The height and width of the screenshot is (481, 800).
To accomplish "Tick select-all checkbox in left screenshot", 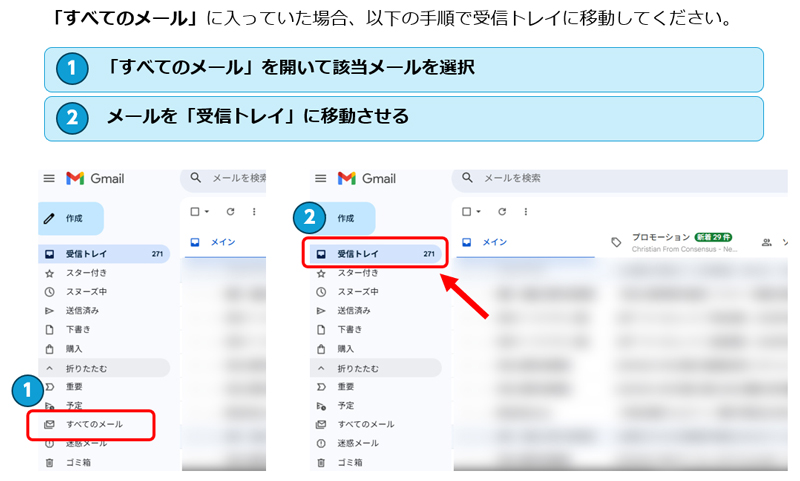I will pyautogui.click(x=195, y=212).
